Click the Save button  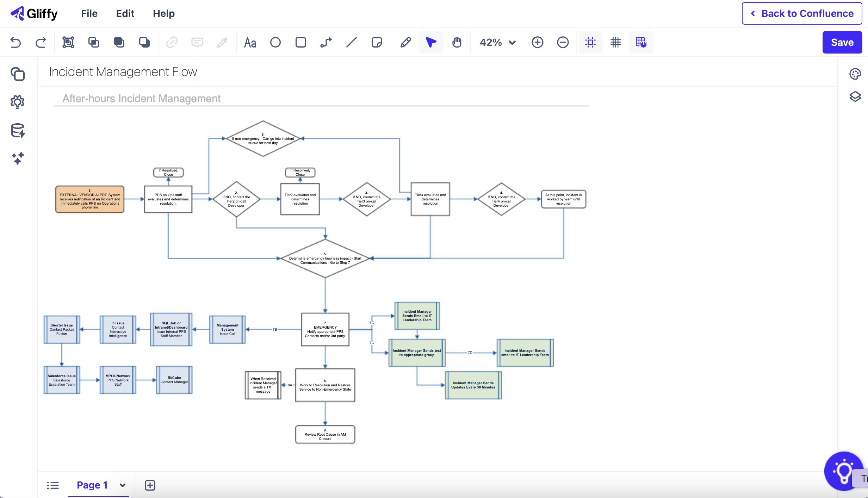pyautogui.click(x=842, y=42)
